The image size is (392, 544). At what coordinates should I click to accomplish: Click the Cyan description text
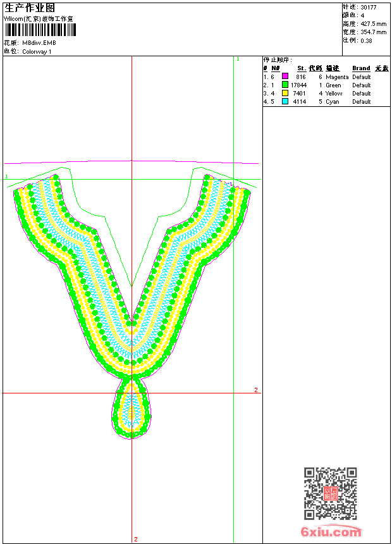coord(333,102)
